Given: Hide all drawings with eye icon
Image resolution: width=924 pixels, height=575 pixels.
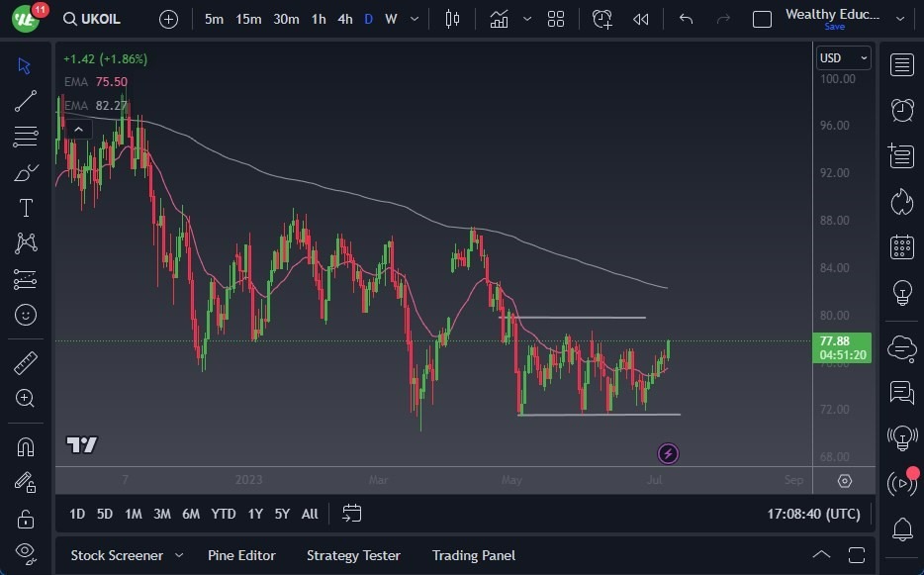Looking at the screenshot, I should coord(26,551).
